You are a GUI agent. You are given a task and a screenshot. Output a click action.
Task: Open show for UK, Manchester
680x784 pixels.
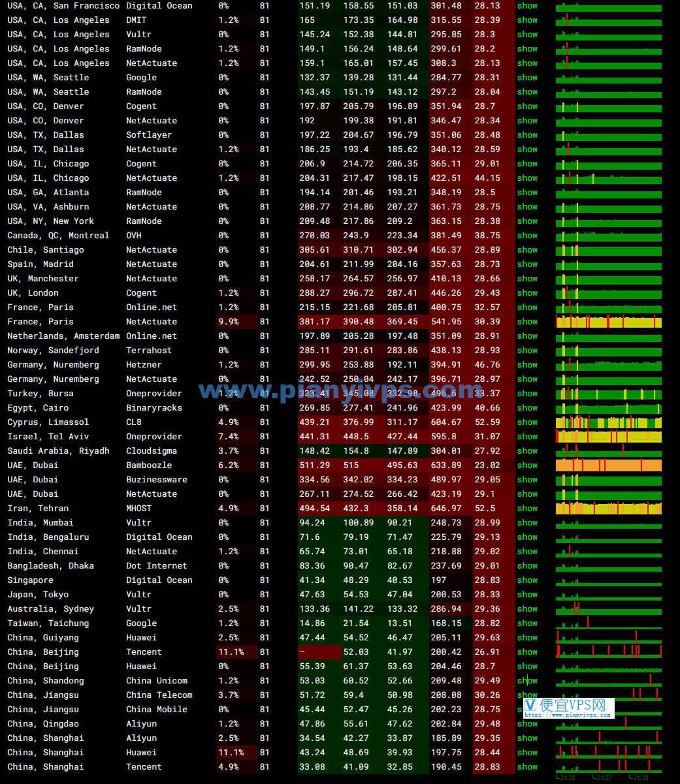[x=527, y=279]
